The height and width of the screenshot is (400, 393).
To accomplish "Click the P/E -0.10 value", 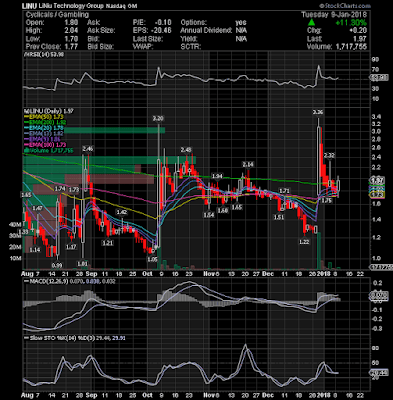I will tap(163, 23).
